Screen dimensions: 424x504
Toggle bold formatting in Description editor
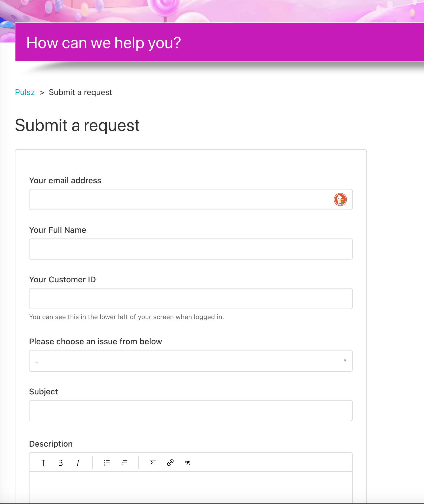click(60, 463)
